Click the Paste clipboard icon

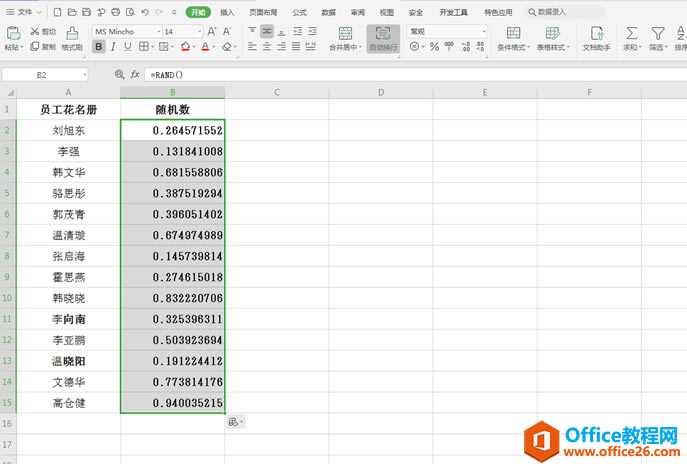(14, 33)
